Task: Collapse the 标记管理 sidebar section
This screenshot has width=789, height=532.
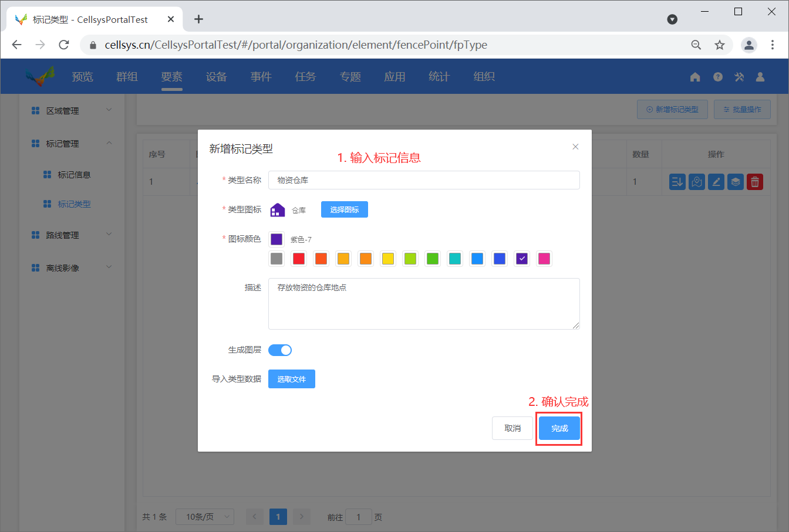Action: (x=72, y=143)
